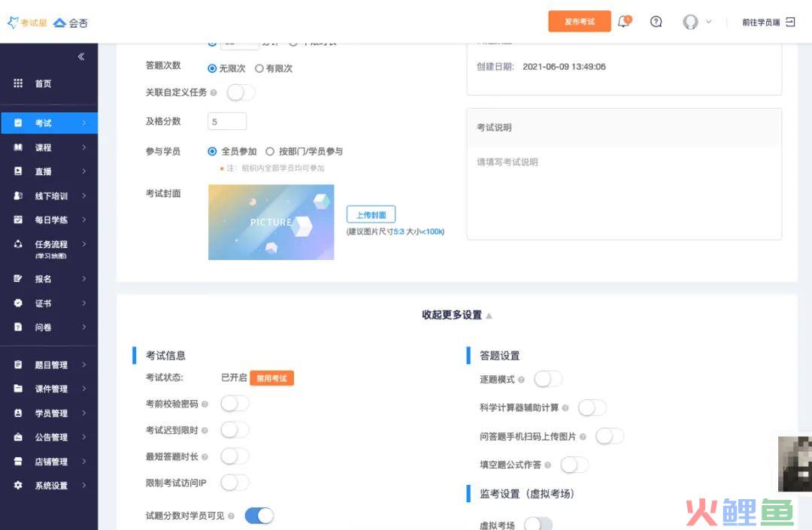Screen dimensions: 812x530
Task: Open notifications bell icon
Action: [x=624, y=22]
